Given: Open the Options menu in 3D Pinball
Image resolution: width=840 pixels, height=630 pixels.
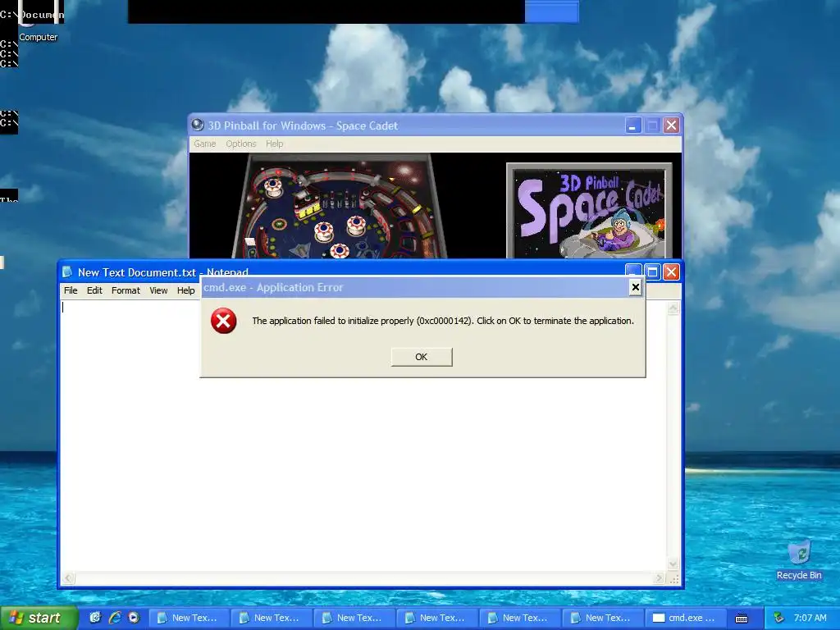Looking at the screenshot, I should point(241,144).
